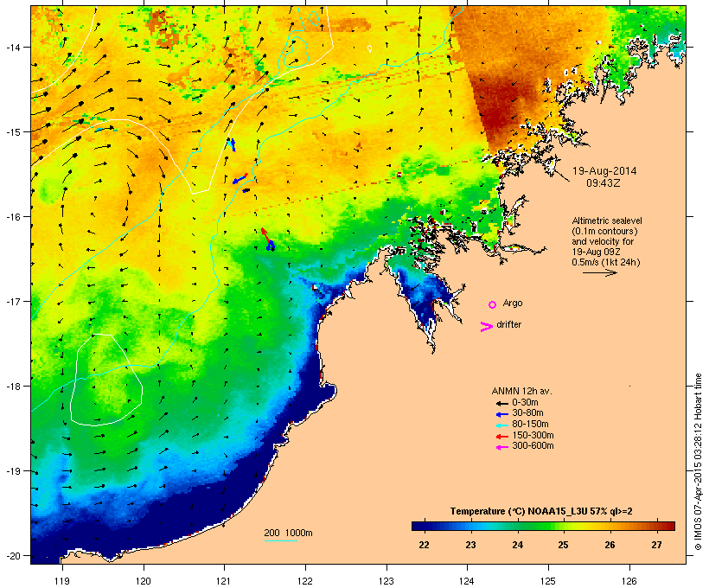Click the cyan 80-150m arrow in legend

point(501,425)
